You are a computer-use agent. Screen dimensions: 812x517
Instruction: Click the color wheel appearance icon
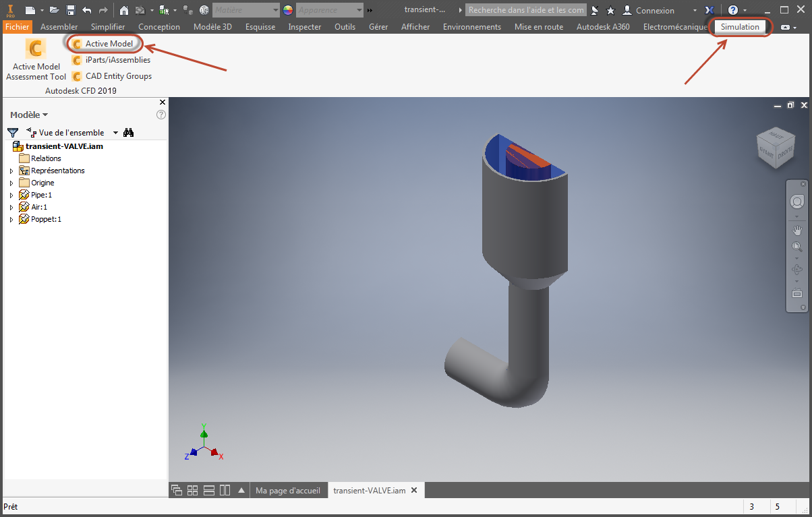288,10
